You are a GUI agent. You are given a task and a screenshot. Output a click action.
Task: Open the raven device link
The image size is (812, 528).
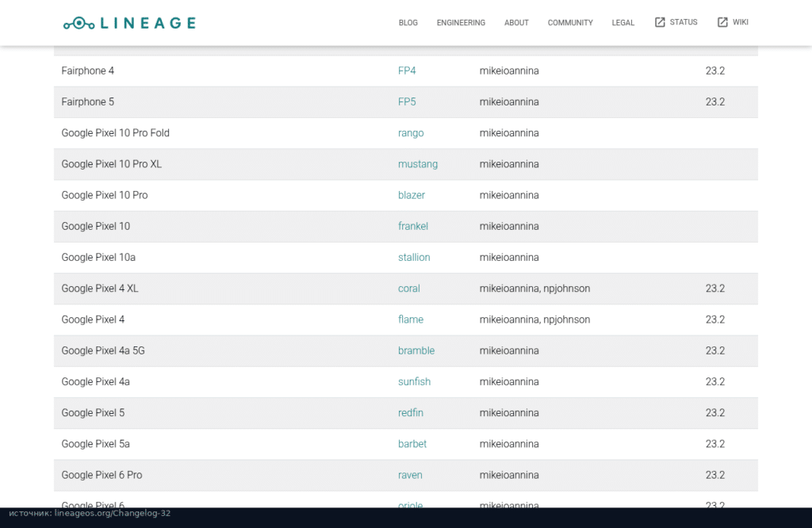tap(410, 475)
